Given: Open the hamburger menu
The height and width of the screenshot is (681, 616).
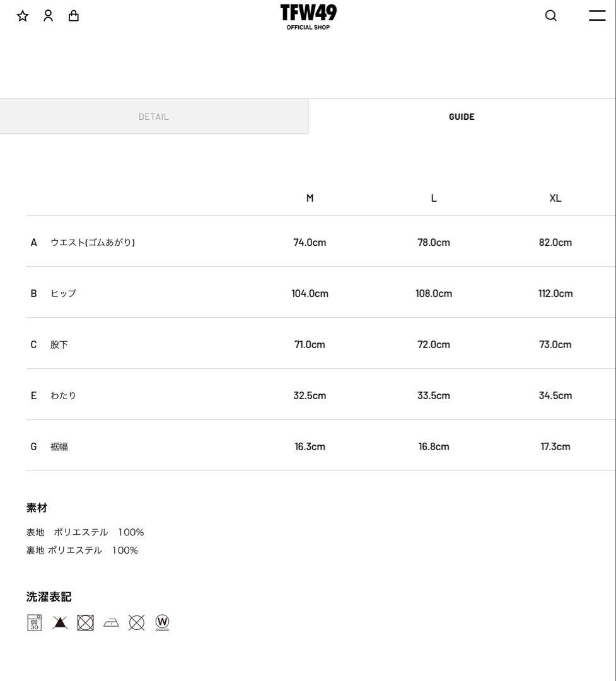Looking at the screenshot, I should 596,16.
